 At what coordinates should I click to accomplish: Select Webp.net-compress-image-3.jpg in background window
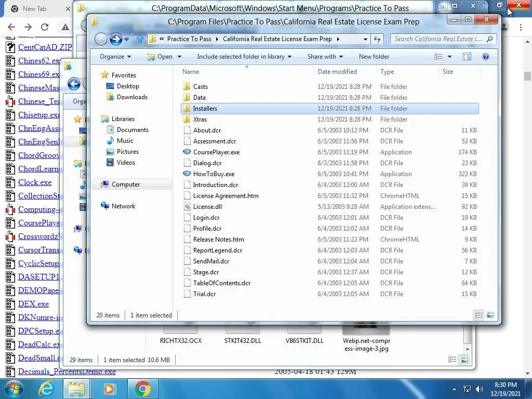click(x=366, y=344)
